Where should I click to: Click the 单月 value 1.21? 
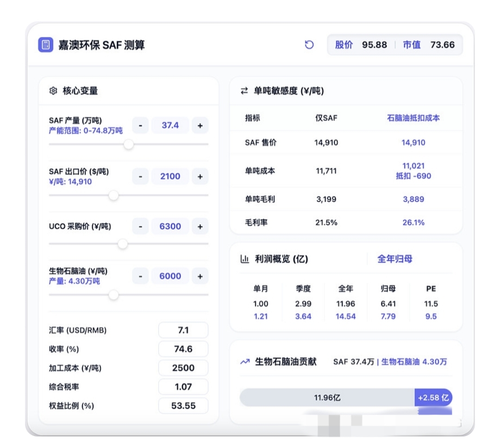coord(261,316)
